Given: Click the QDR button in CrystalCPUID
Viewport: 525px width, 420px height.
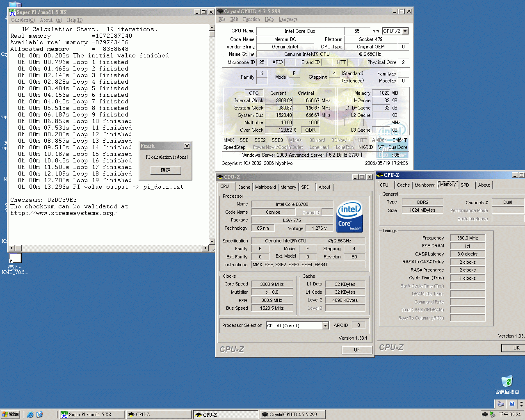Looking at the screenshot, I should [x=310, y=130].
